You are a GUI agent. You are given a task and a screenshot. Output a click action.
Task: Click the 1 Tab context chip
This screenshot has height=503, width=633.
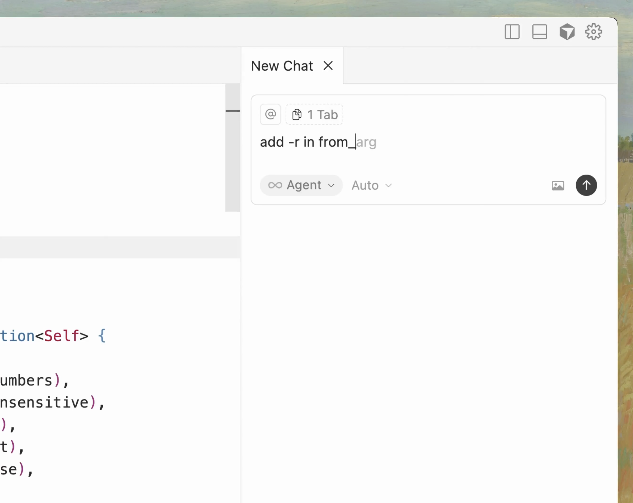point(314,115)
